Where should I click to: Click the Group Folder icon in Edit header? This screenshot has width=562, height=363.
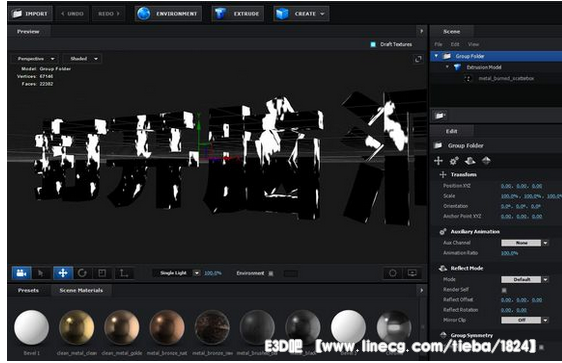[438, 145]
